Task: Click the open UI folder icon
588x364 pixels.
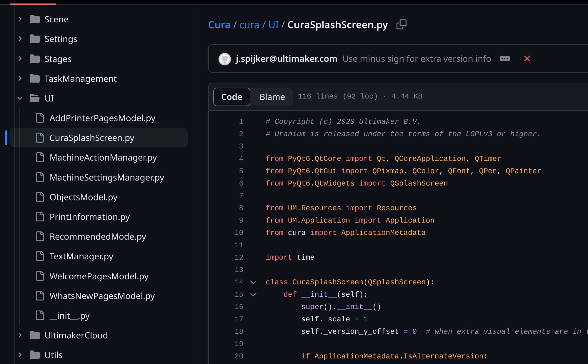Action: click(35, 98)
